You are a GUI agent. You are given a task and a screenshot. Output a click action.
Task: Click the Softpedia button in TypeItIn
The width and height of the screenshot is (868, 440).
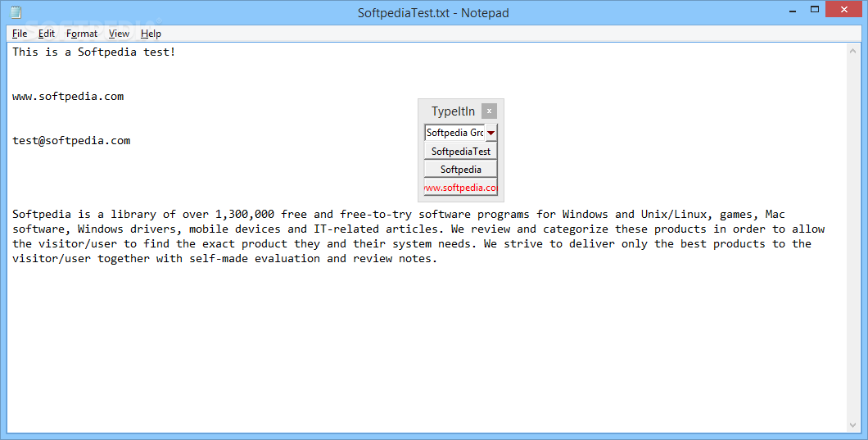(x=460, y=170)
